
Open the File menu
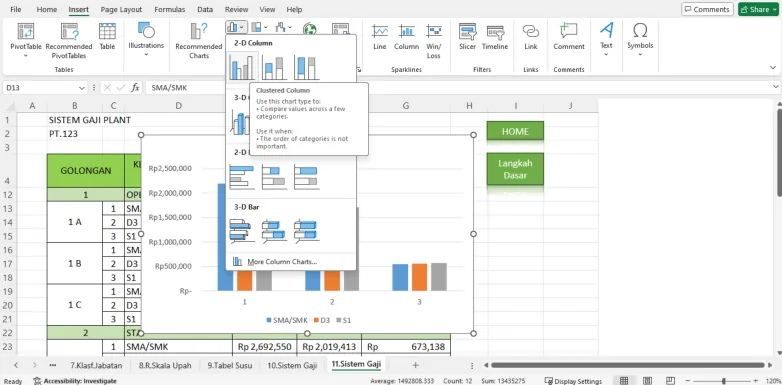[16, 9]
